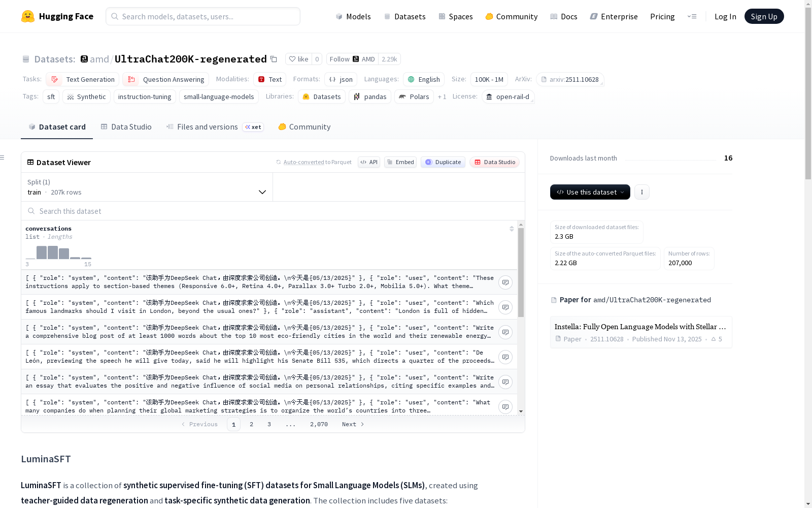Screen dimensions: 812x508
Task: Click the Hugging Face logo icon
Action: pos(28,16)
